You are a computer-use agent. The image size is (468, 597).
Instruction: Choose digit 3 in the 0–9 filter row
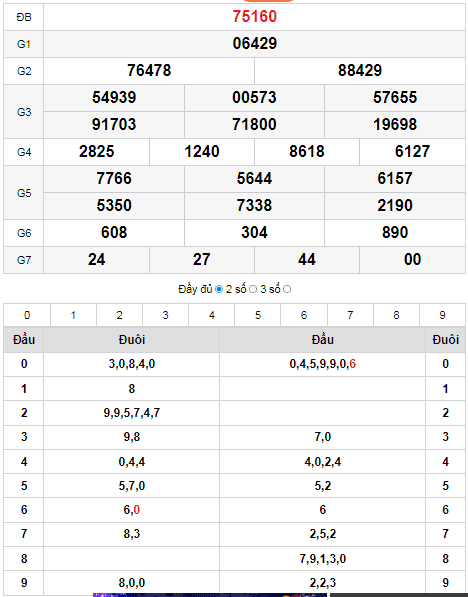tap(165, 315)
